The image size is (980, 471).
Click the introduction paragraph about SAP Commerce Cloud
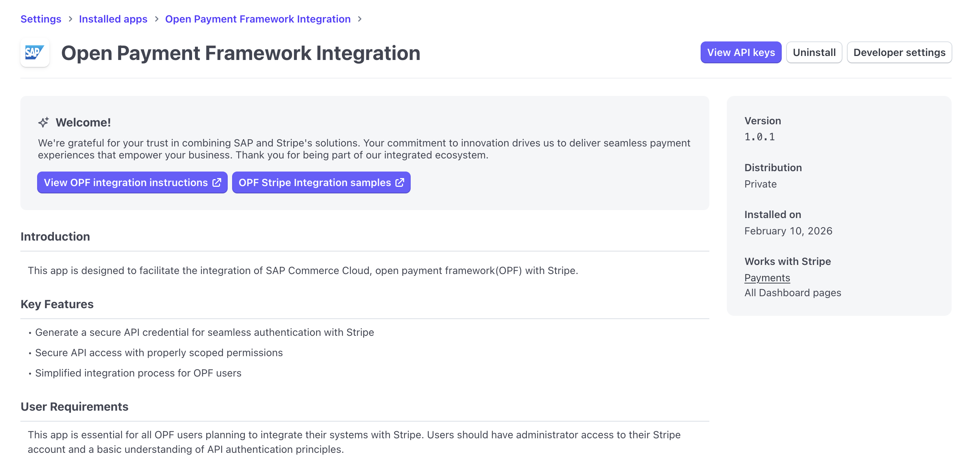pos(303,271)
